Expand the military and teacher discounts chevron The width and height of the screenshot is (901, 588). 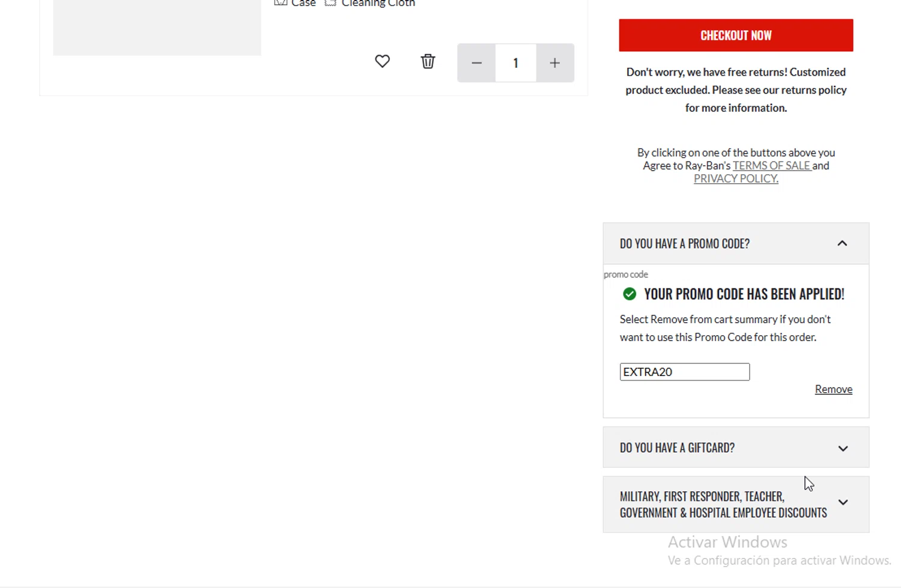click(843, 503)
